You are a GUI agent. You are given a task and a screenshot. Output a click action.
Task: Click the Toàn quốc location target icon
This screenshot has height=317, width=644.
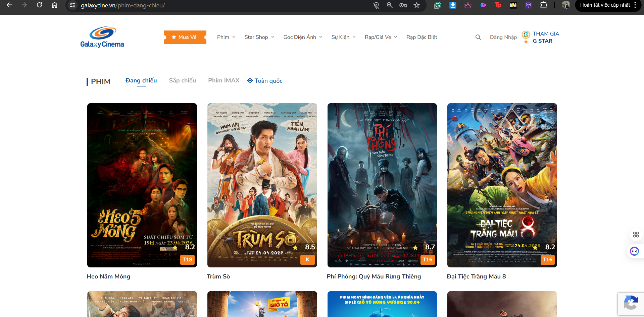[x=250, y=80]
